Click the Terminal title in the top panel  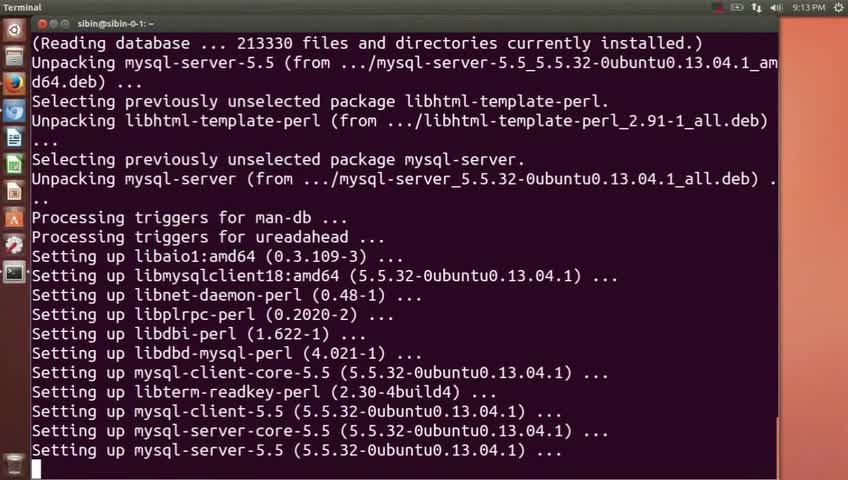coord(21,7)
